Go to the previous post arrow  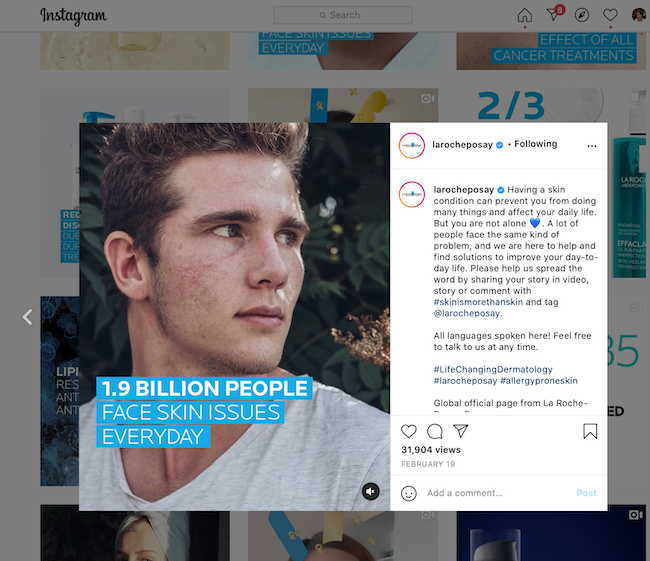(27, 317)
